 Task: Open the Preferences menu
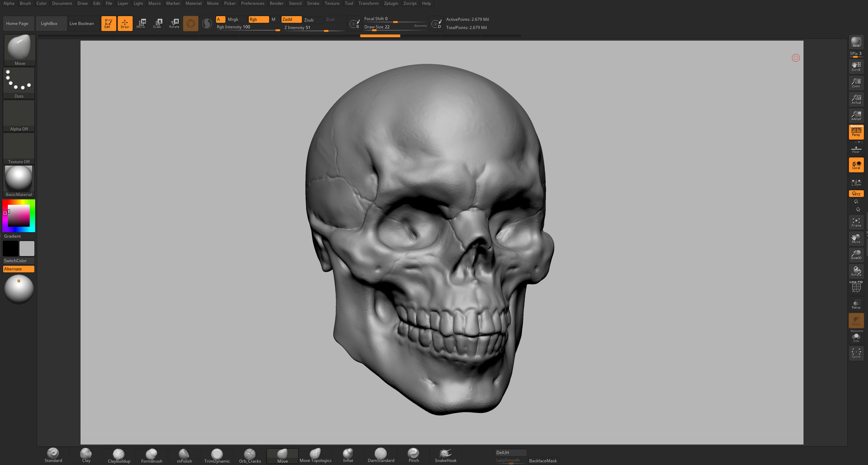(x=252, y=3)
